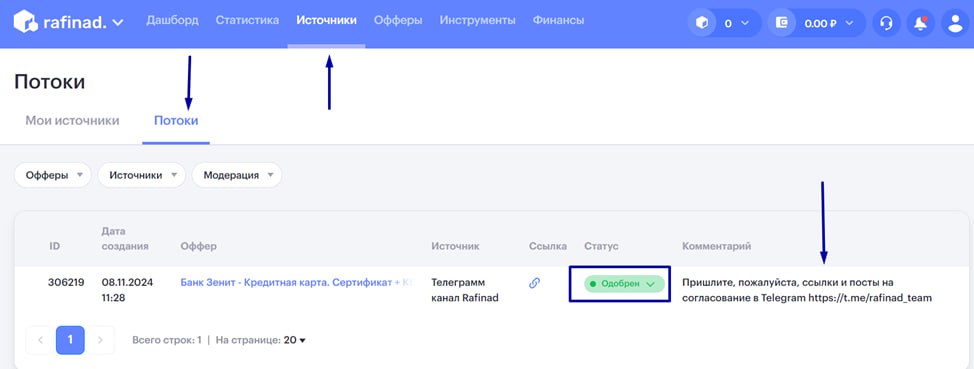Viewport: 974px width, 369px height.
Task: Open the Статистика menu item
Action: click(x=247, y=20)
